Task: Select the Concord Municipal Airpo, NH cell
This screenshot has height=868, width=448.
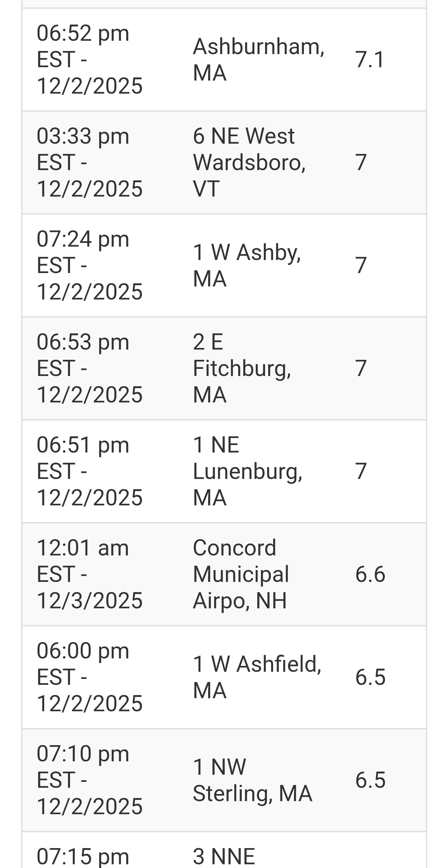Action: coord(241,574)
